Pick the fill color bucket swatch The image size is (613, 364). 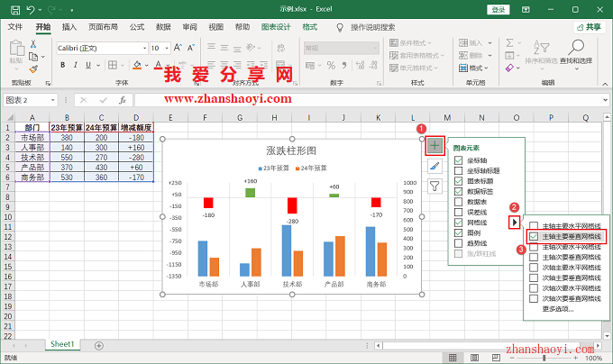tap(137, 65)
